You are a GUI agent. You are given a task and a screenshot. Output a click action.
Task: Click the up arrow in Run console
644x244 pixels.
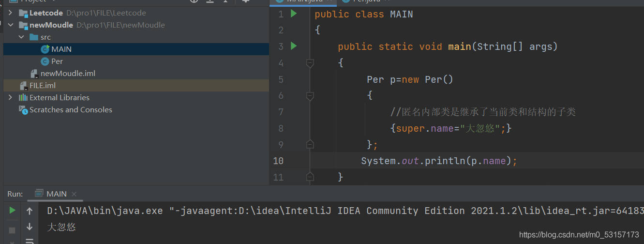(30, 211)
